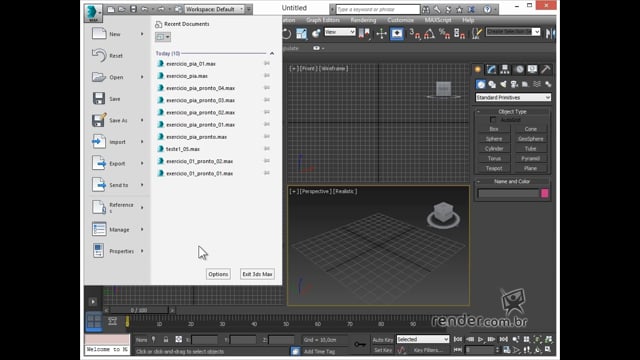This screenshot has height=360, width=640.
Task: Open the Hierarchy command panel tab
Action: pos(505,69)
